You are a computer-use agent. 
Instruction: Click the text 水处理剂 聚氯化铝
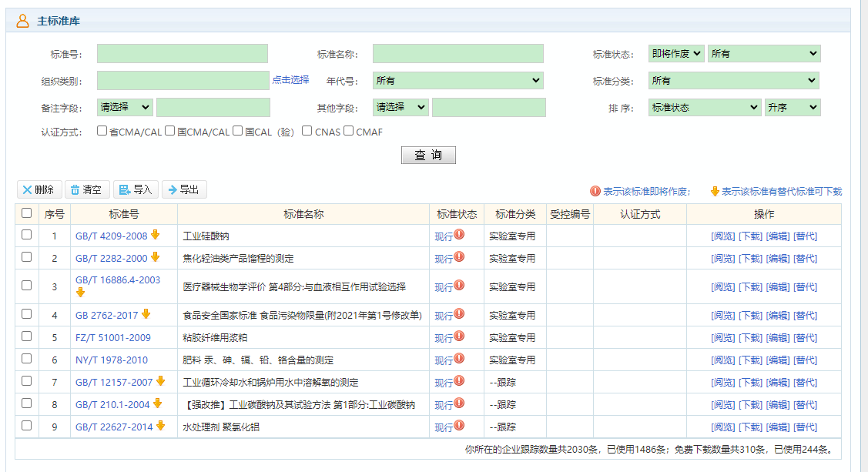[x=221, y=427]
